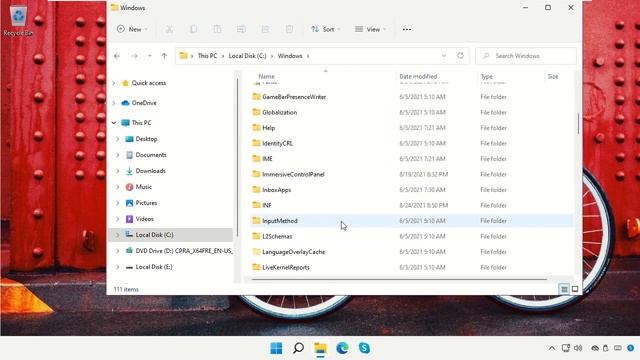Click the Cut scissors icon
This screenshot has width=640, height=360.
pos(169,29)
